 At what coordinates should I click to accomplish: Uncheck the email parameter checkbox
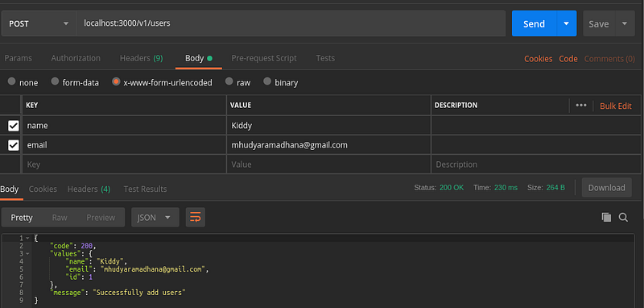(x=14, y=145)
